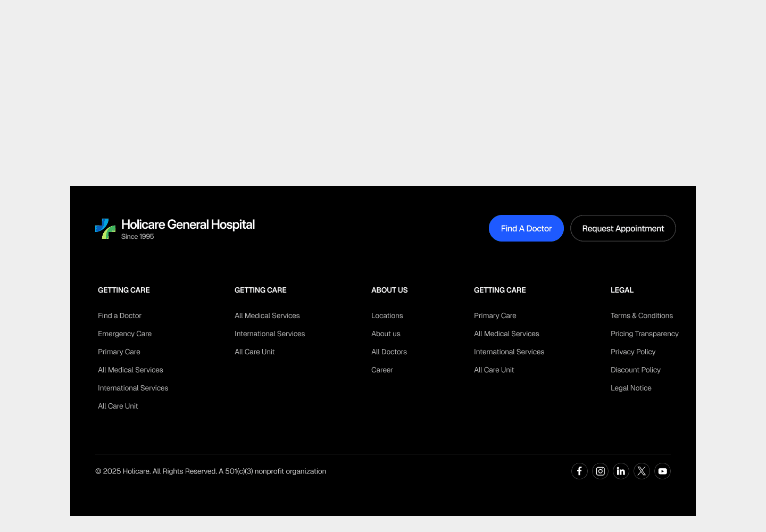Click the Find A Doctor button

click(526, 228)
